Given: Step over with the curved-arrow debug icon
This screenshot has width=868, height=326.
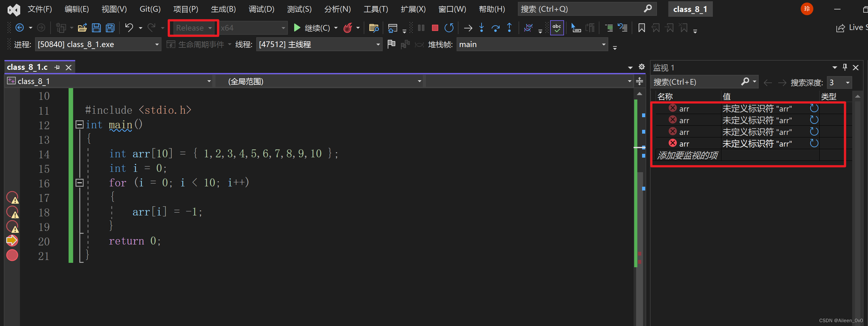Looking at the screenshot, I should pos(495,28).
